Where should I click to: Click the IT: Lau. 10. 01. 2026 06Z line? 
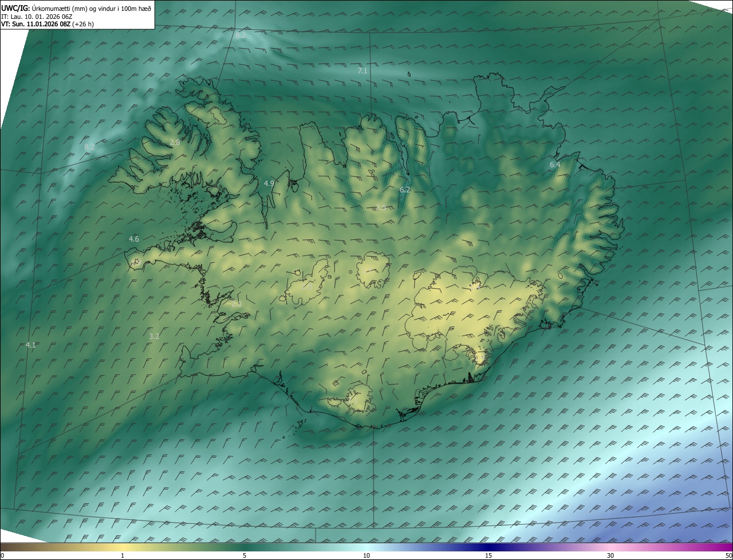pyautogui.click(x=37, y=16)
